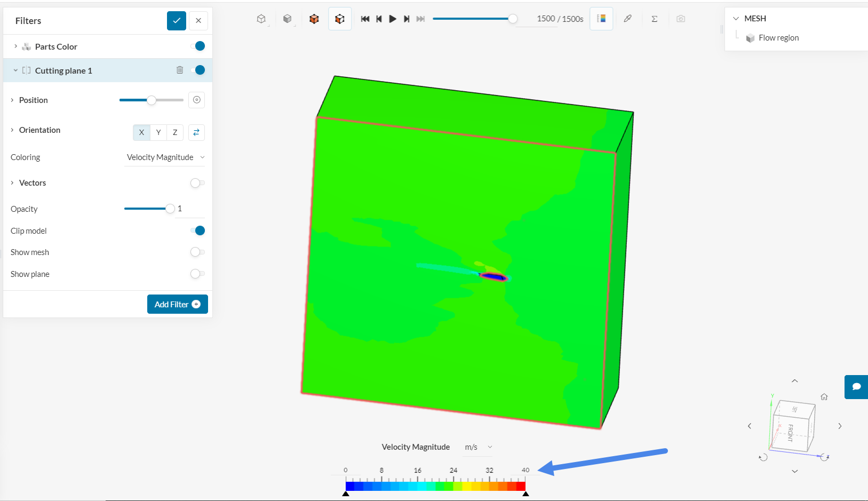Screen dimensions: 868x501
Task: Adjust the Opacity slider
Action: click(171, 209)
